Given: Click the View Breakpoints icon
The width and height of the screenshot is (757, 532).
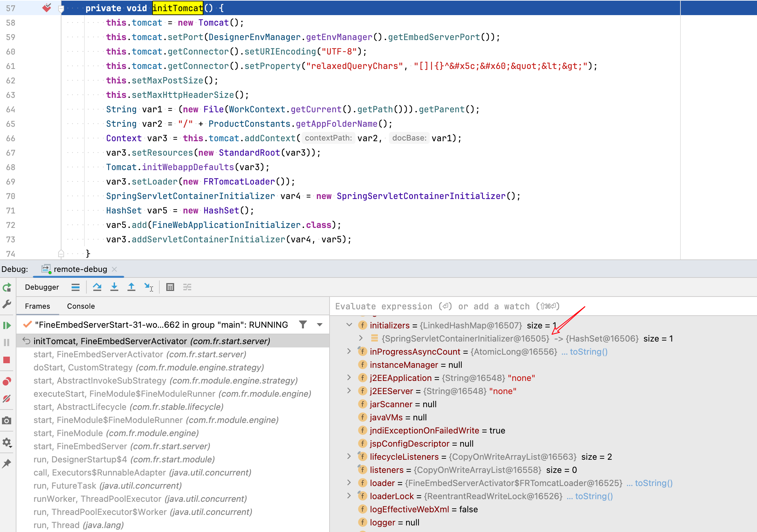Looking at the screenshot, I should [7, 381].
